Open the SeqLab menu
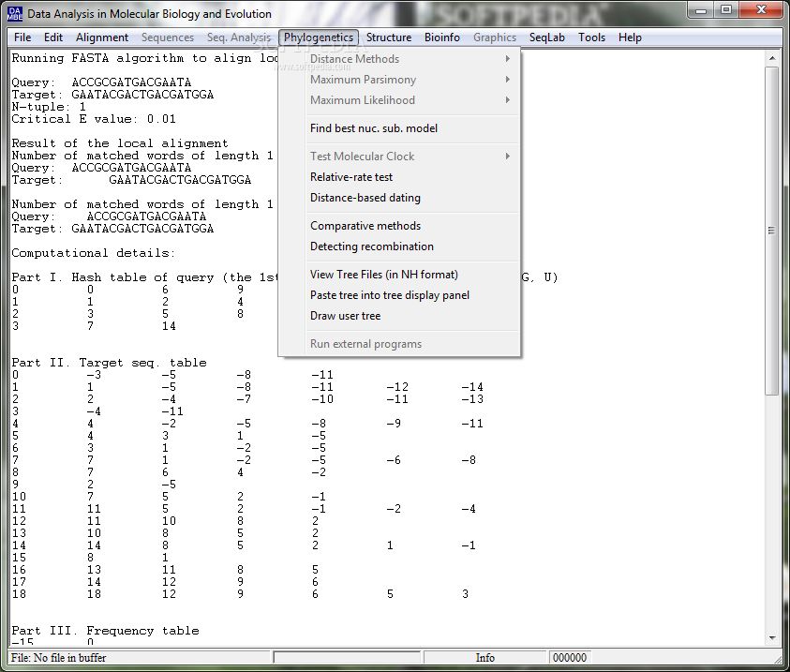The image size is (790, 672). click(x=547, y=37)
